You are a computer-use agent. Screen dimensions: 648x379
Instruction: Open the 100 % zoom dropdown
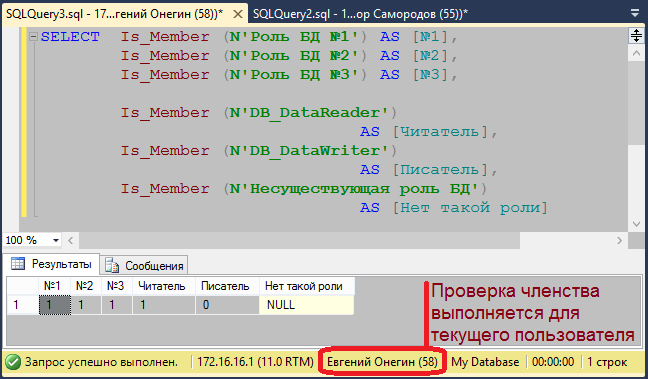pyautogui.click(x=55, y=240)
